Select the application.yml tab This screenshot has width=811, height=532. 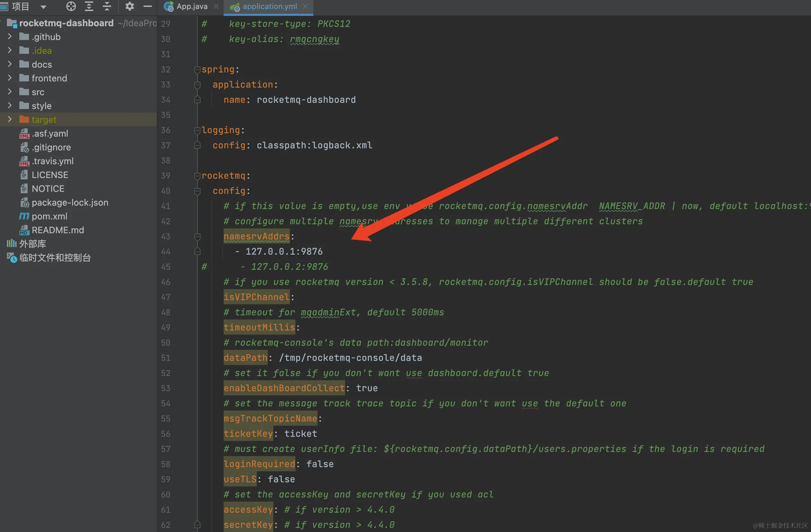(270, 6)
